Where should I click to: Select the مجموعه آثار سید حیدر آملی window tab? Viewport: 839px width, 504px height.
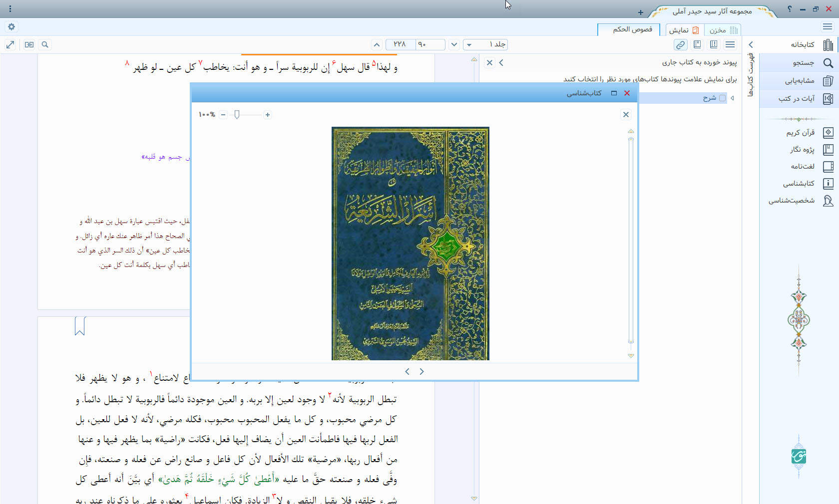coord(712,11)
